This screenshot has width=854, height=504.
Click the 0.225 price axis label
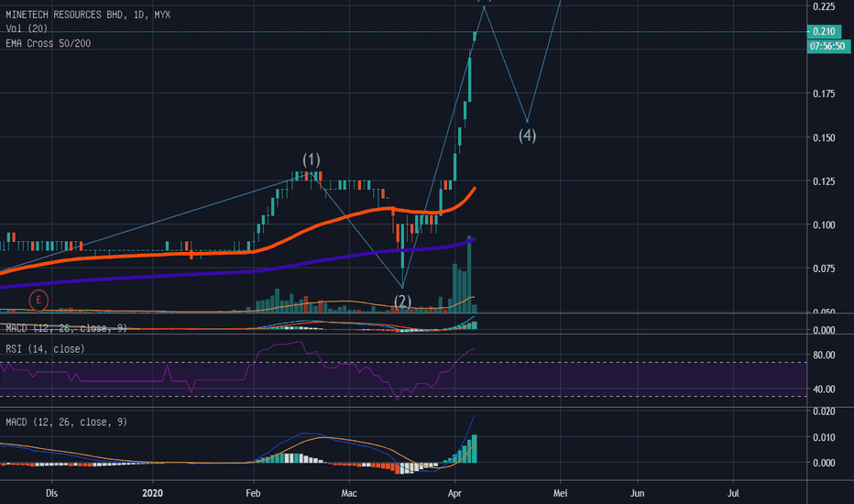pos(824,6)
